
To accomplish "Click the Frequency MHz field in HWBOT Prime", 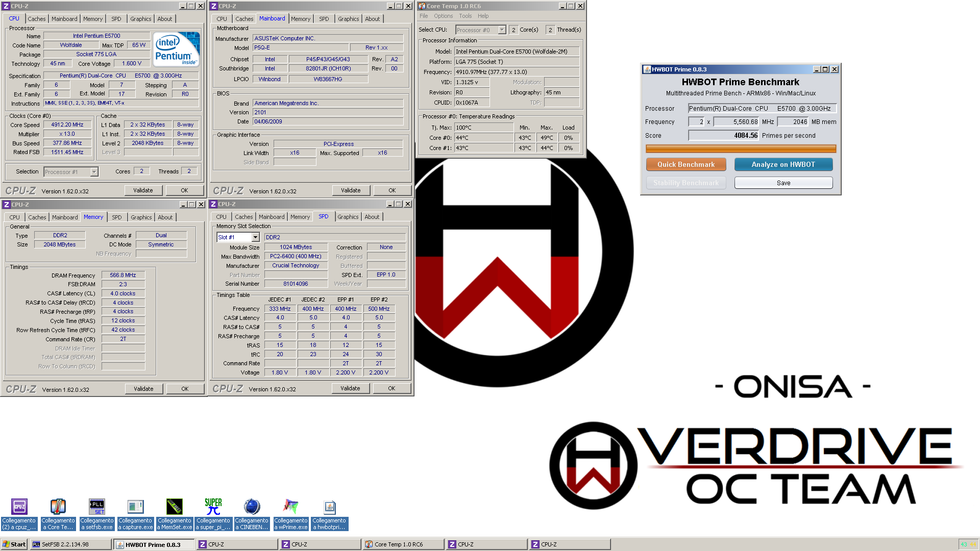I will pos(737,121).
